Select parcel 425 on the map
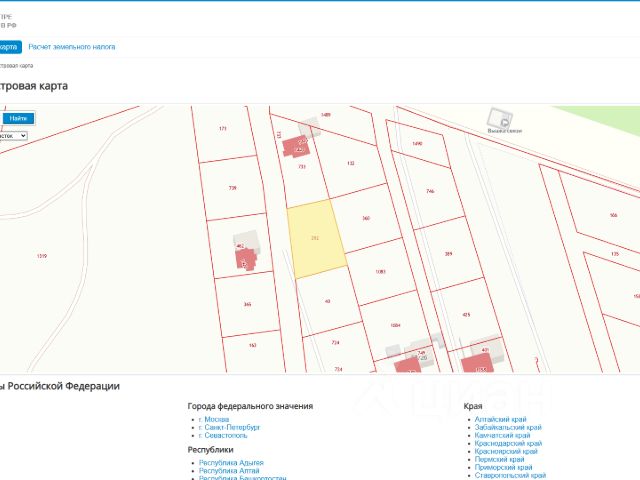 point(466,315)
